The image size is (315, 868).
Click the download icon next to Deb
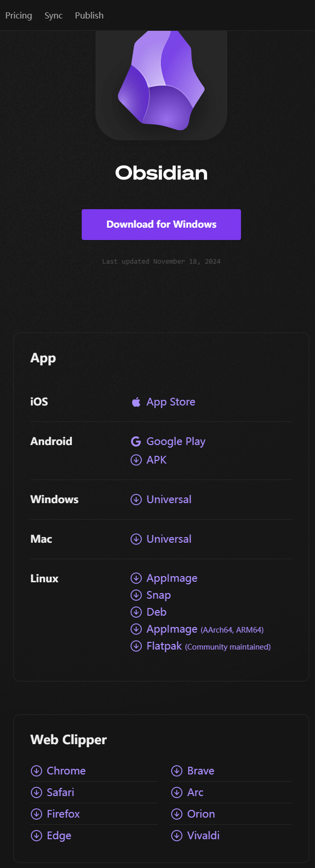click(x=136, y=612)
